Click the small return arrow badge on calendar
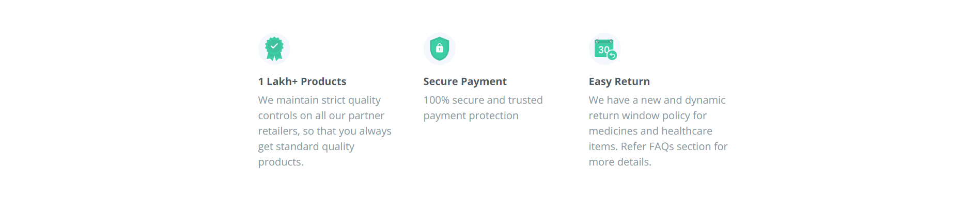 pyautogui.click(x=612, y=55)
